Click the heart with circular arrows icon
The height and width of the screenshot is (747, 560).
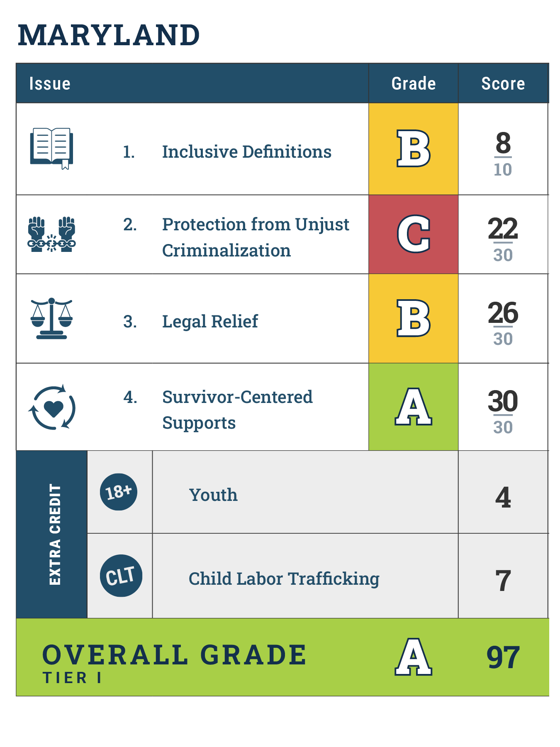pyautogui.click(x=52, y=407)
